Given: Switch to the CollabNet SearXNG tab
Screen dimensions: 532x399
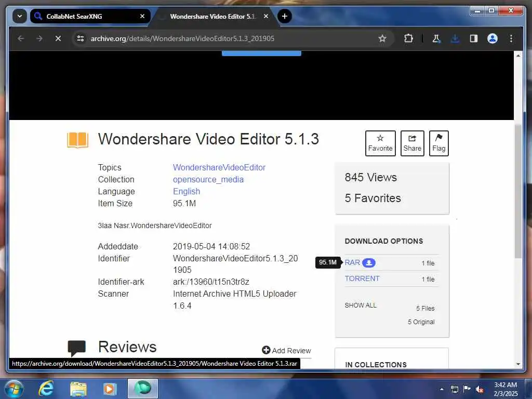Looking at the screenshot, I should (x=90, y=16).
